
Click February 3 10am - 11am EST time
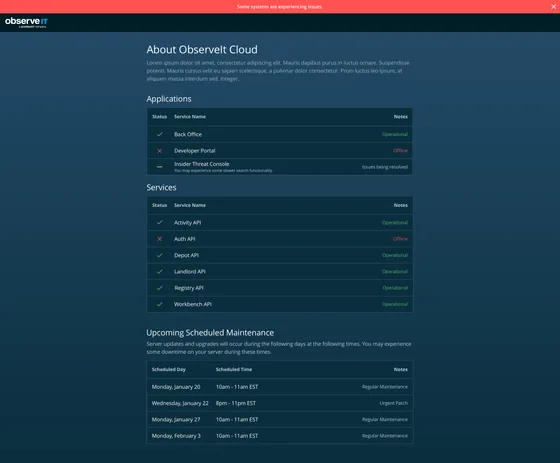pos(237,436)
